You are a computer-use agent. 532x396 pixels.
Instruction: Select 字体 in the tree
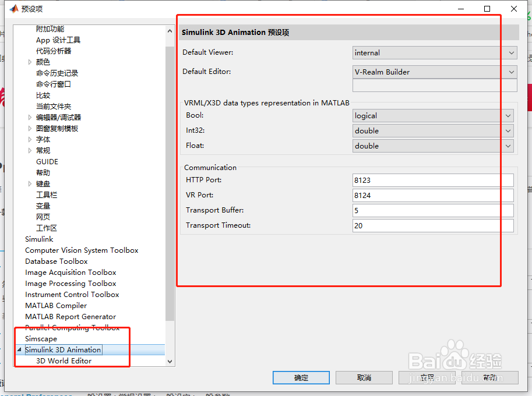point(43,140)
